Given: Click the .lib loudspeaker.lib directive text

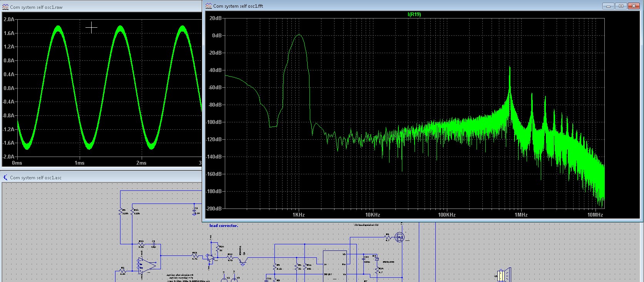Looking at the screenshot, I should click(367, 225).
